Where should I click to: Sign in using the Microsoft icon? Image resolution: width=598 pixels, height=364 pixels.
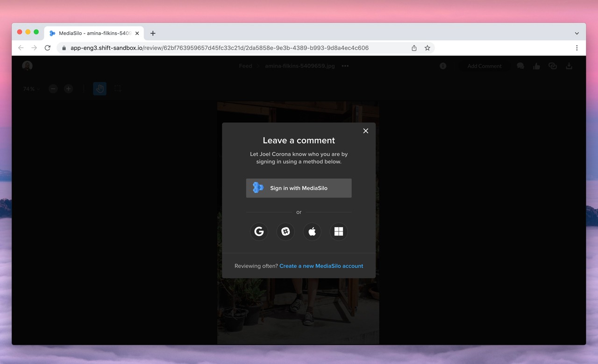point(339,231)
